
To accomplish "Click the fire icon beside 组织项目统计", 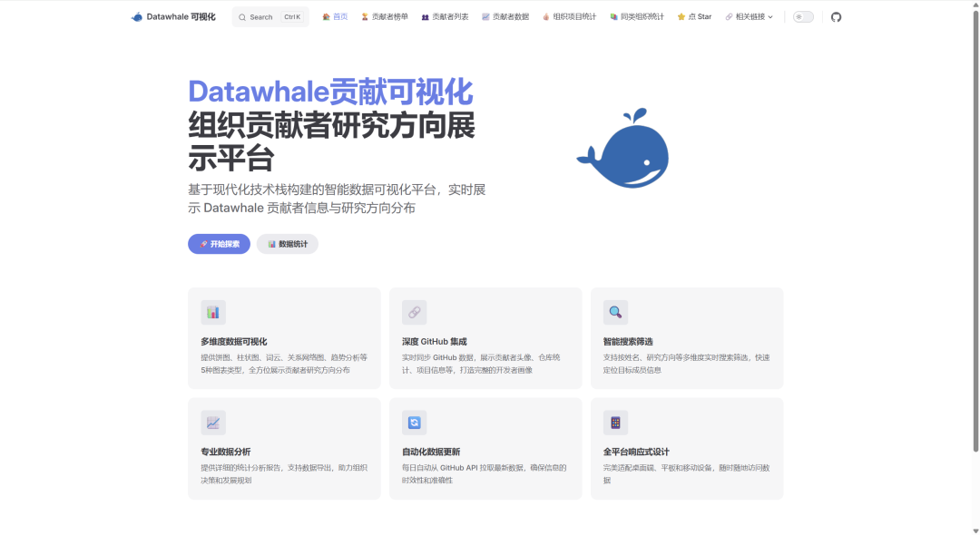I will pyautogui.click(x=546, y=17).
